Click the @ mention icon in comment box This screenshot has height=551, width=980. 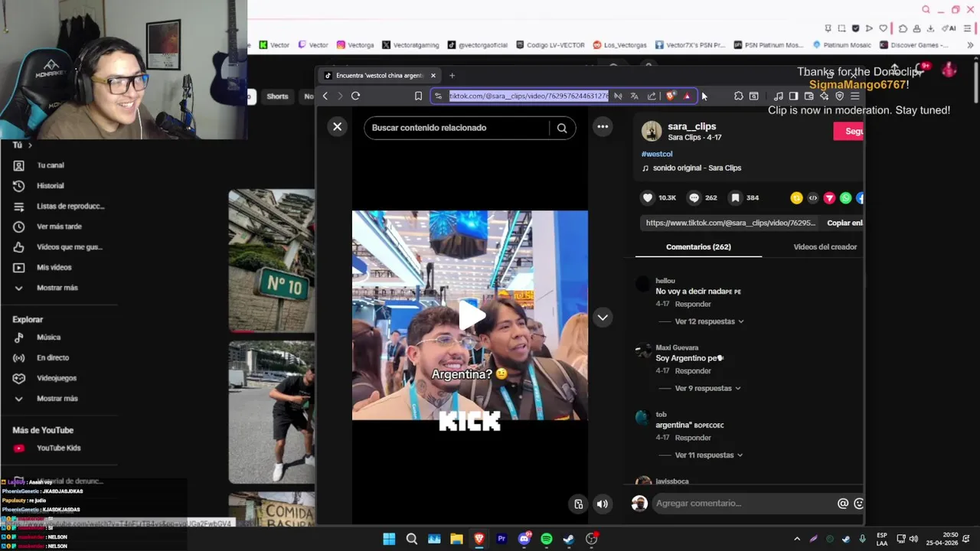pos(843,504)
